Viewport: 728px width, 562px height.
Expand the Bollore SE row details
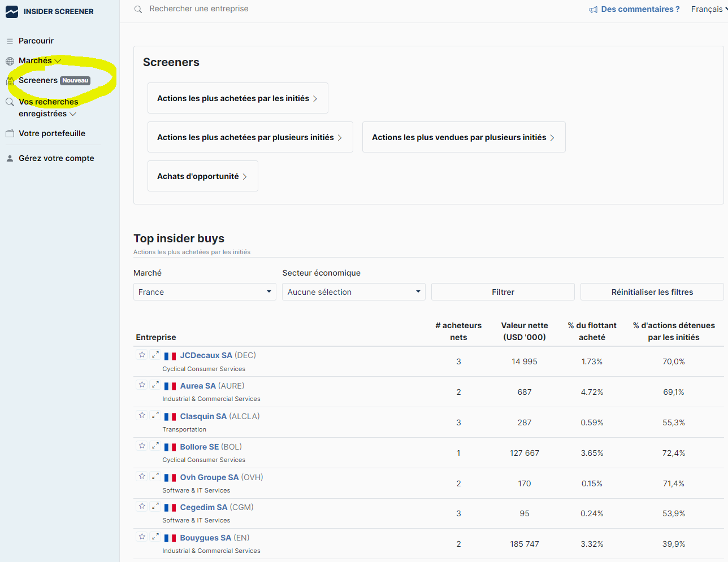tap(155, 446)
